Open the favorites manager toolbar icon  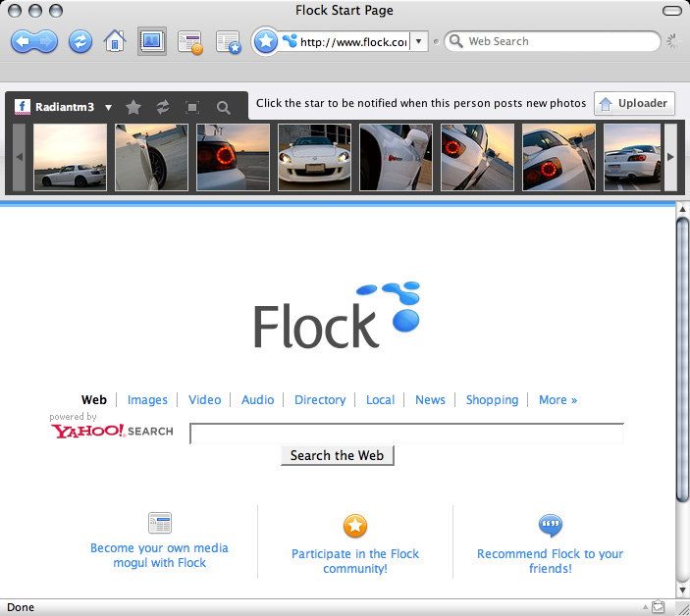coord(229,42)
